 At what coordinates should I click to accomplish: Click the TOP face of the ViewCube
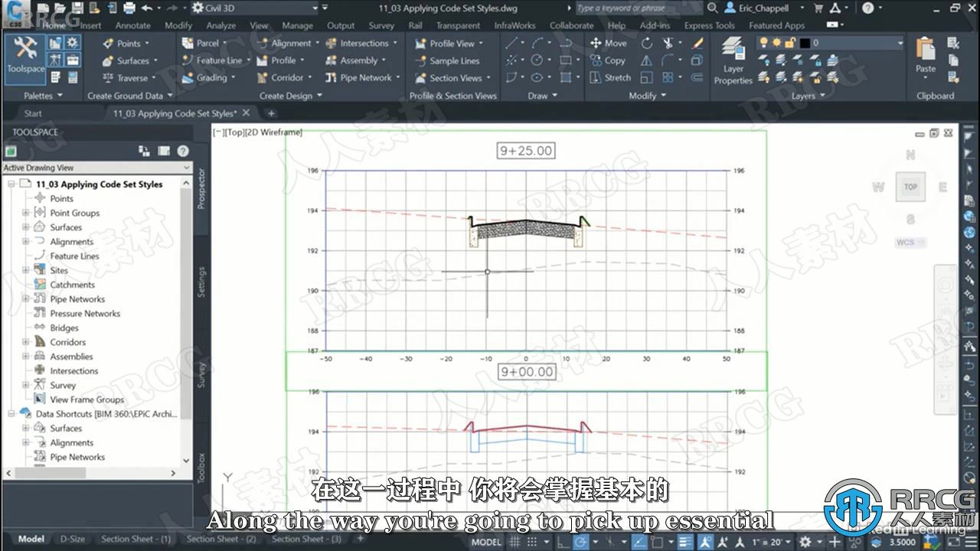[x=910, y=187]
